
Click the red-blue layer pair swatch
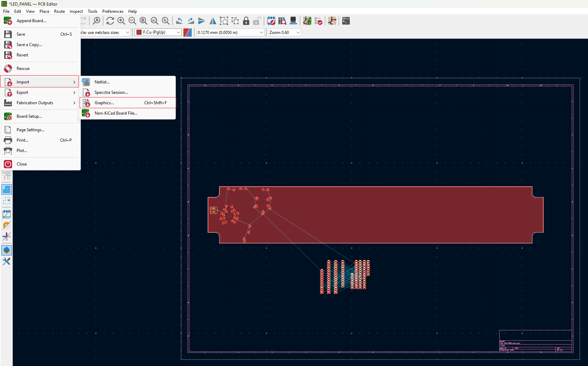[188, 32]
